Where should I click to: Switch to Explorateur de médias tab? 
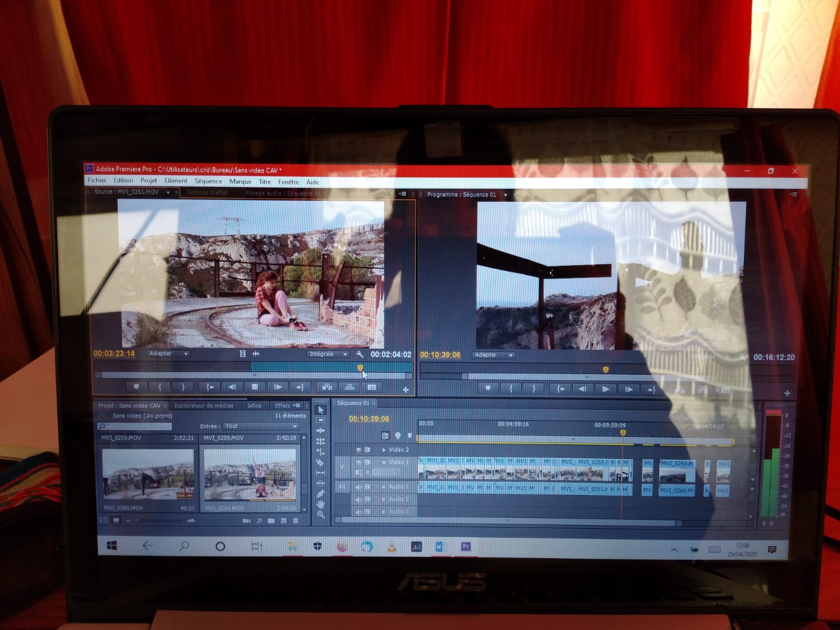click(x=204, y=406)
